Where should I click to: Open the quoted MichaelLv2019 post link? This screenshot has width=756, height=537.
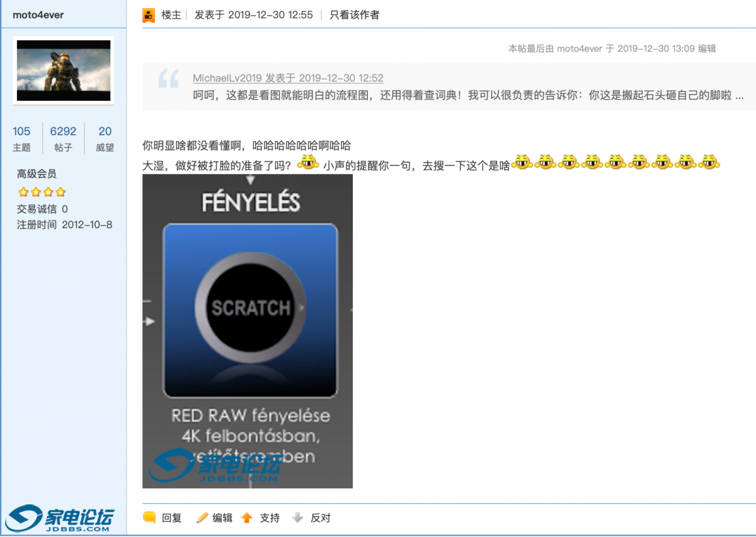288,78
